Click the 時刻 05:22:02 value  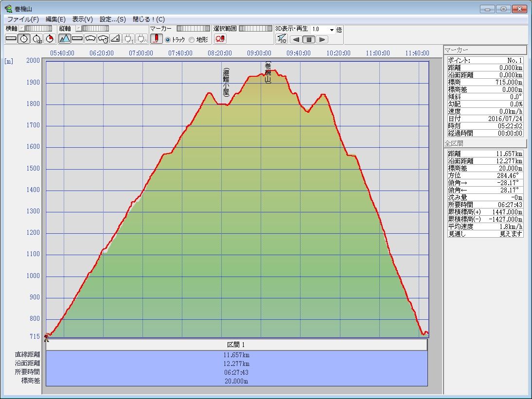510,126
